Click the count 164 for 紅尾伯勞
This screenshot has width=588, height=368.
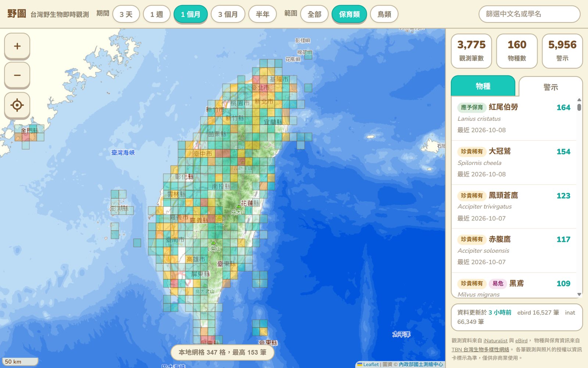(563, 107)
